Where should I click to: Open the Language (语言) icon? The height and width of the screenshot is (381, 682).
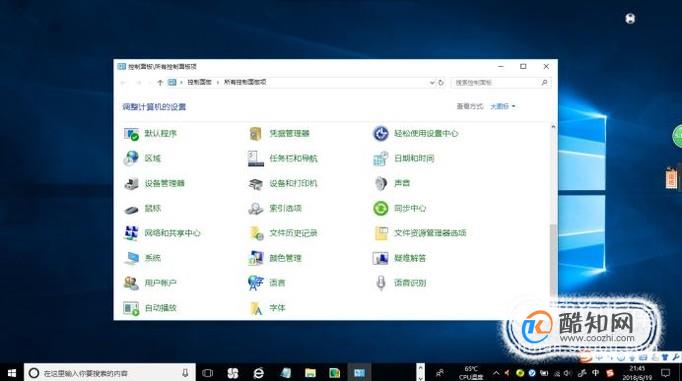(x=256, y=283)
